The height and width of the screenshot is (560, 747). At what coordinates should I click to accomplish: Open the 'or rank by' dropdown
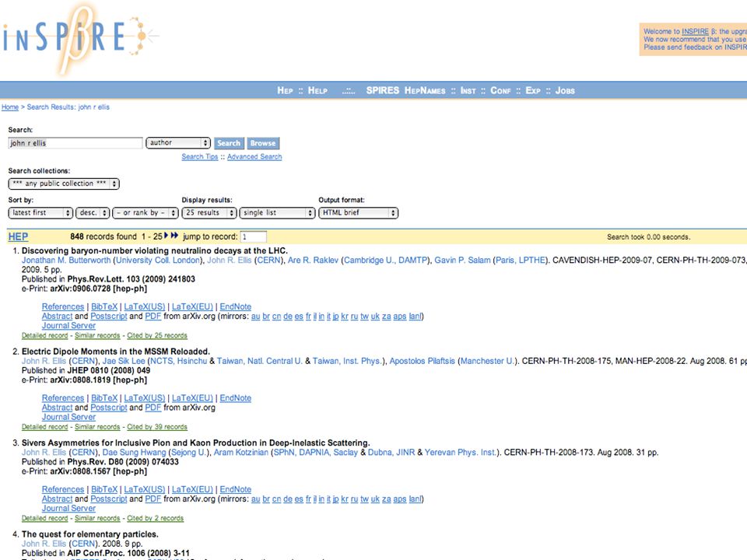point(146,213)
